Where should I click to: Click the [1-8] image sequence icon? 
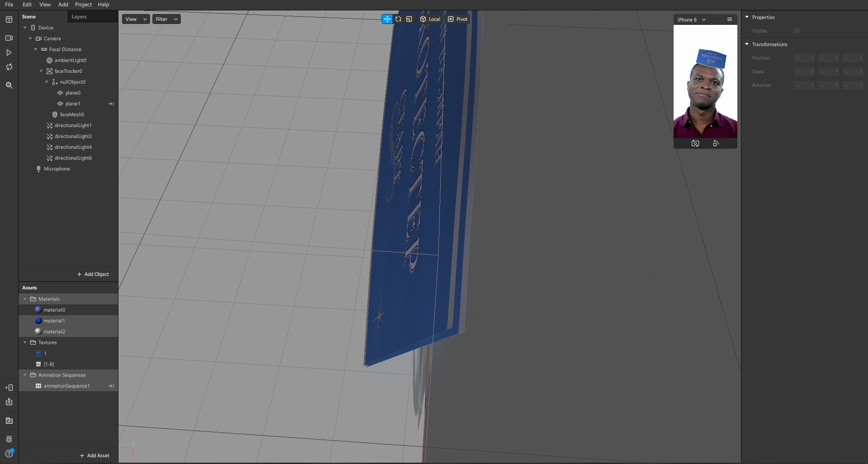point(38,364)
